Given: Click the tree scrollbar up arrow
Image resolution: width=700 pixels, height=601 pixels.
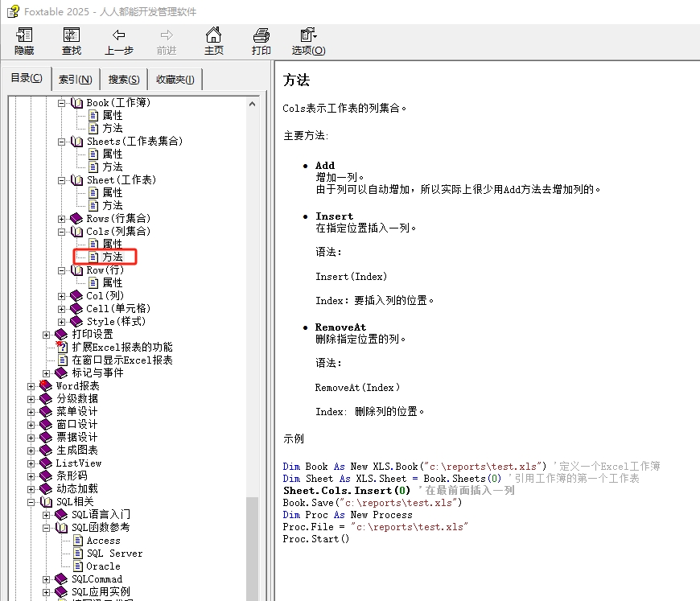Looking at the screenshot, I should click(x=252, y=104).
